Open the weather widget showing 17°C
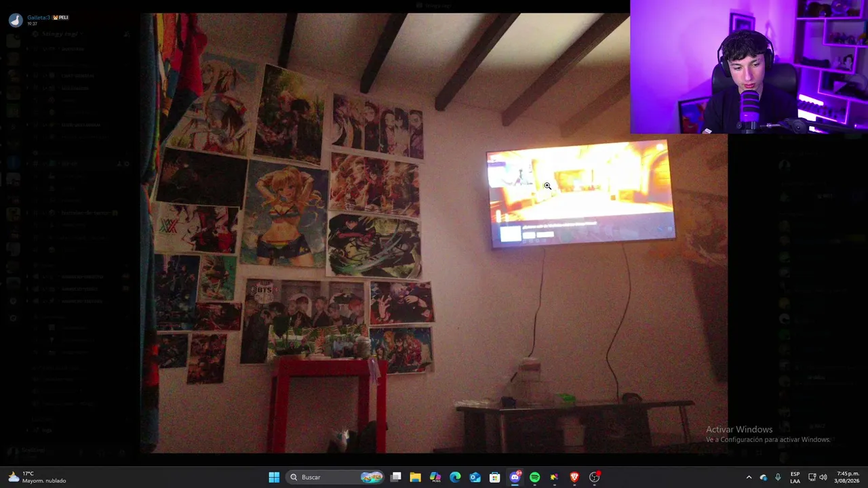Screen dimensions: 868x488 click(37, 477)
